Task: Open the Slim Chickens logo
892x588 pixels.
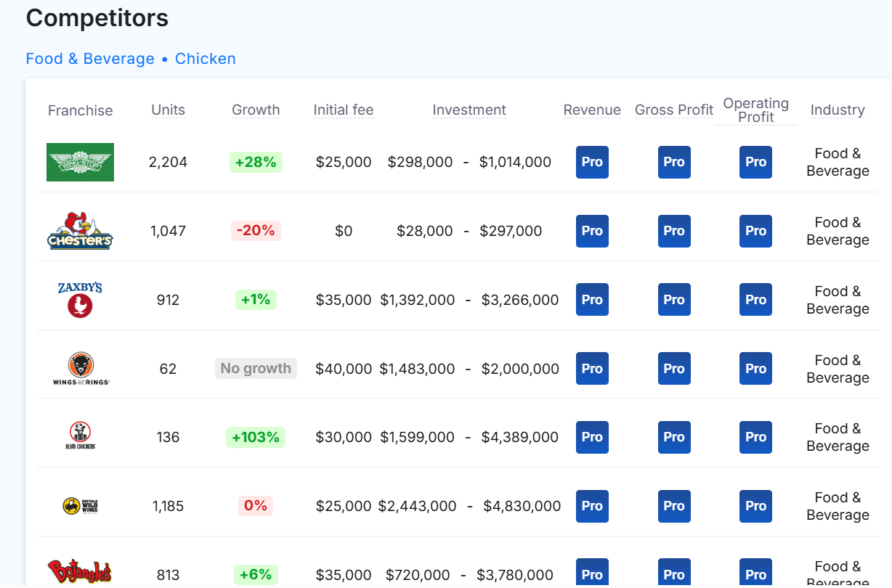Action: (x=80, y=437)
